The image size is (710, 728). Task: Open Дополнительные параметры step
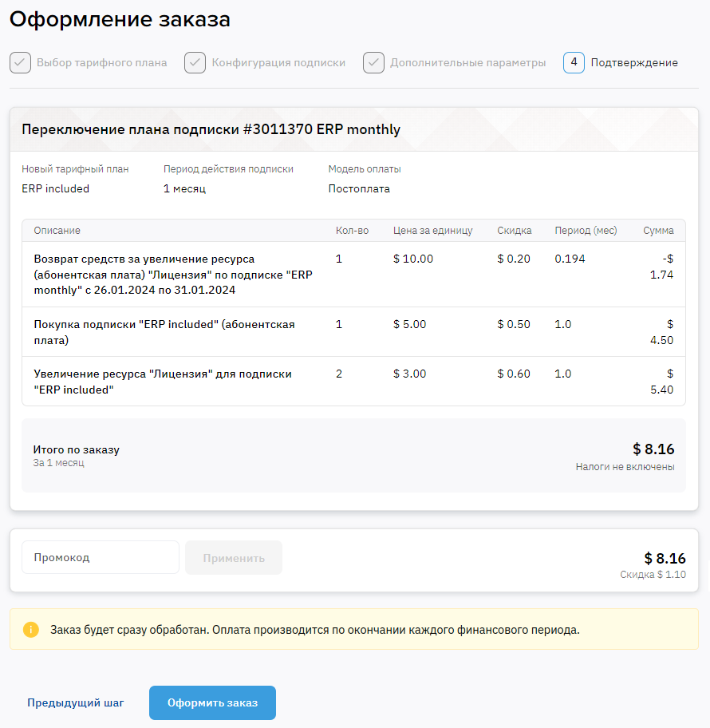point(467,63)
